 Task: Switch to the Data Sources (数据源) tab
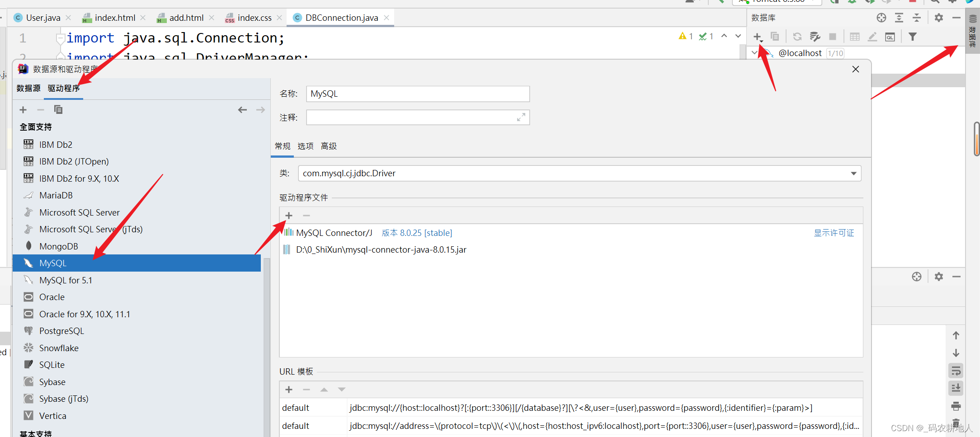(28, 88)
